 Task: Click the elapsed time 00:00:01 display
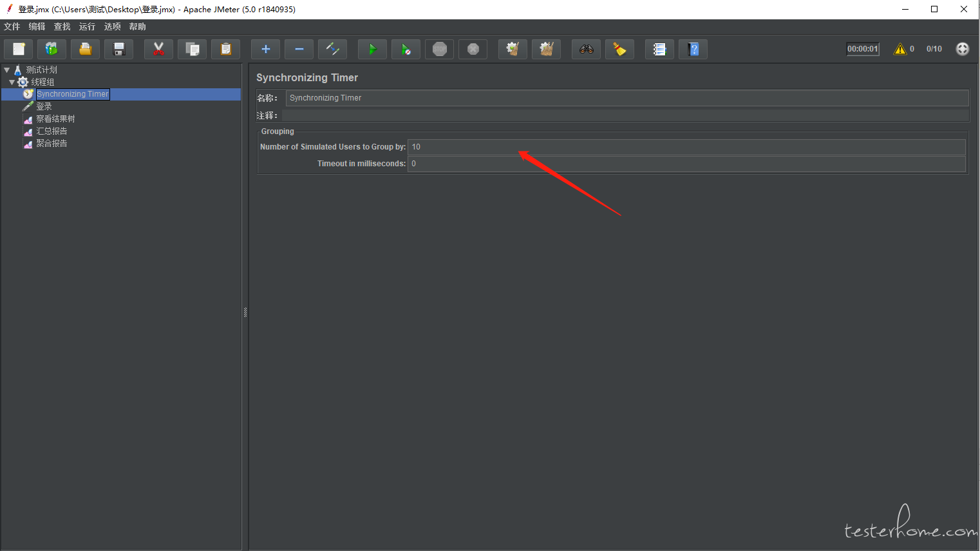click(862, 49)
